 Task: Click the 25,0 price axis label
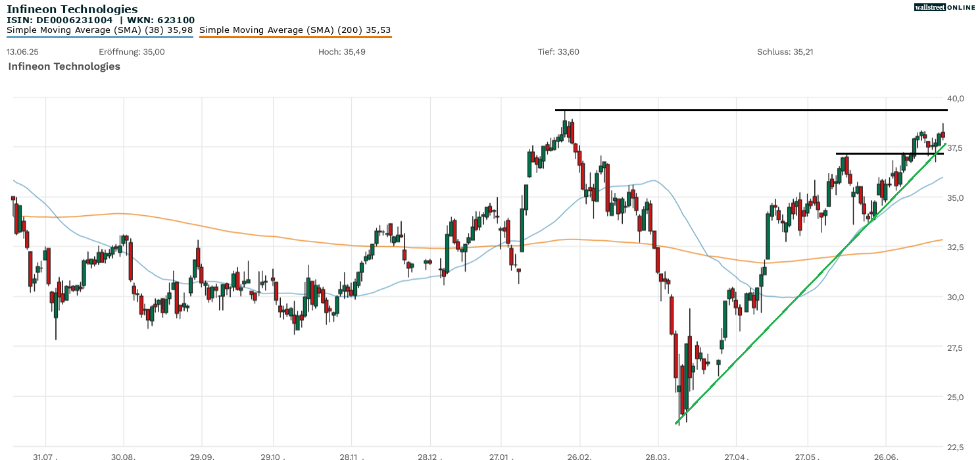tap(956, 397)
